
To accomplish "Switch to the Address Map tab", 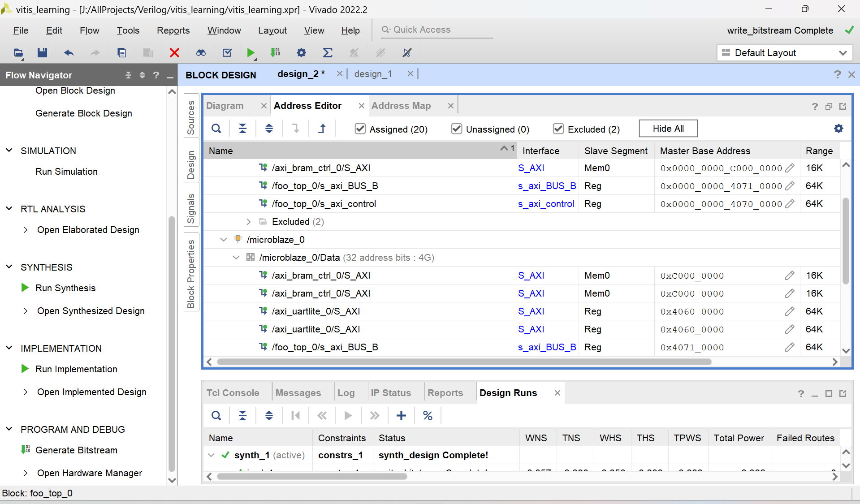I will (401, 106).
